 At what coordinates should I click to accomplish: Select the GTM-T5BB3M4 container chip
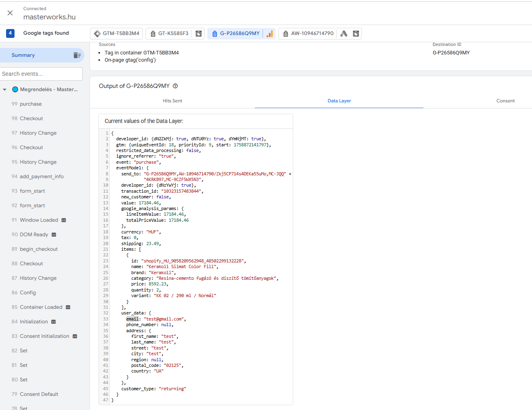click(117, 33)
